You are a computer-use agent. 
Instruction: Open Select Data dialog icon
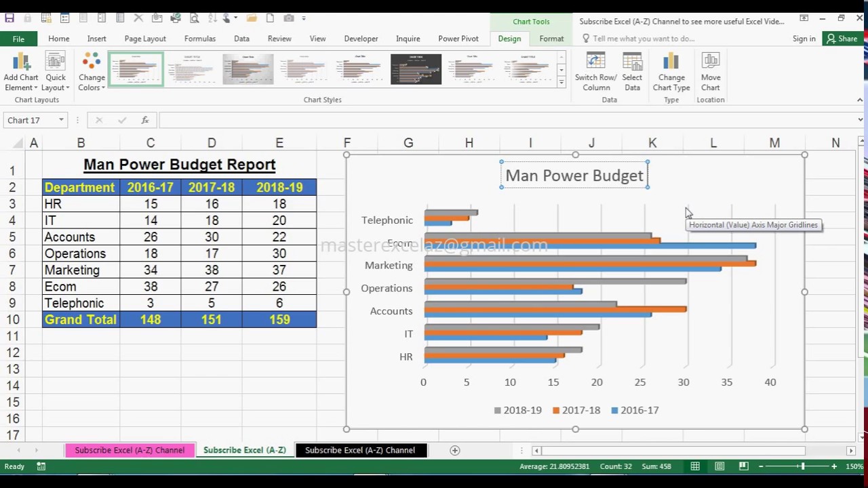[x=632, y=62]
